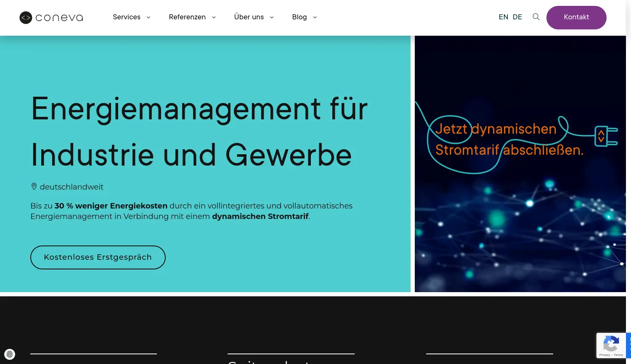Open privacy settings via fingerprint icon
631x364 pixels.
(10, 354)
